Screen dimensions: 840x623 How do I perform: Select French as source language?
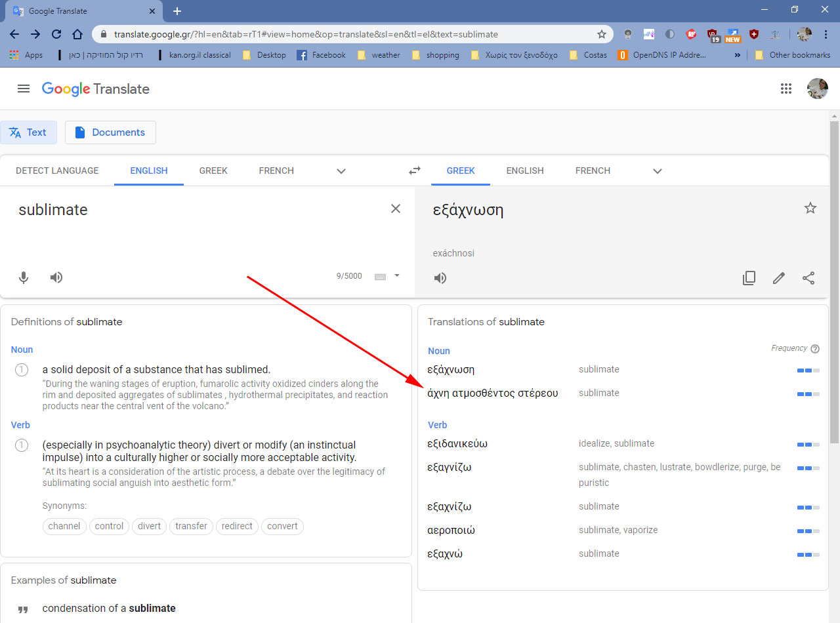(276, 171)
